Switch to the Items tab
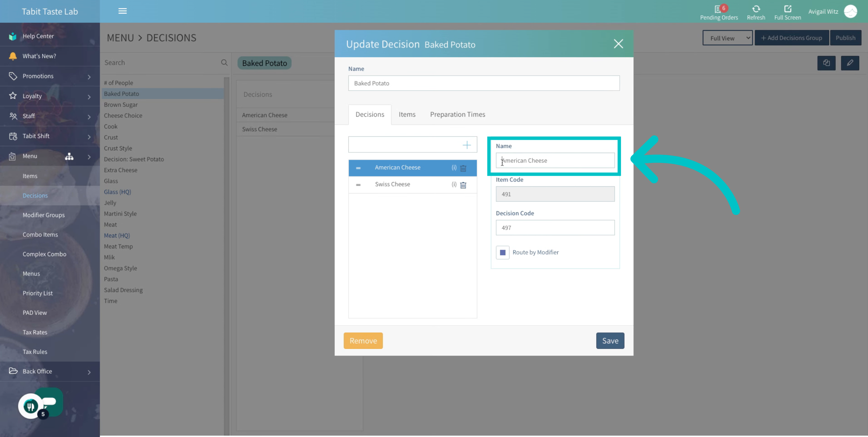Viewport: 868px width, 437px height. tap(407, 115)
